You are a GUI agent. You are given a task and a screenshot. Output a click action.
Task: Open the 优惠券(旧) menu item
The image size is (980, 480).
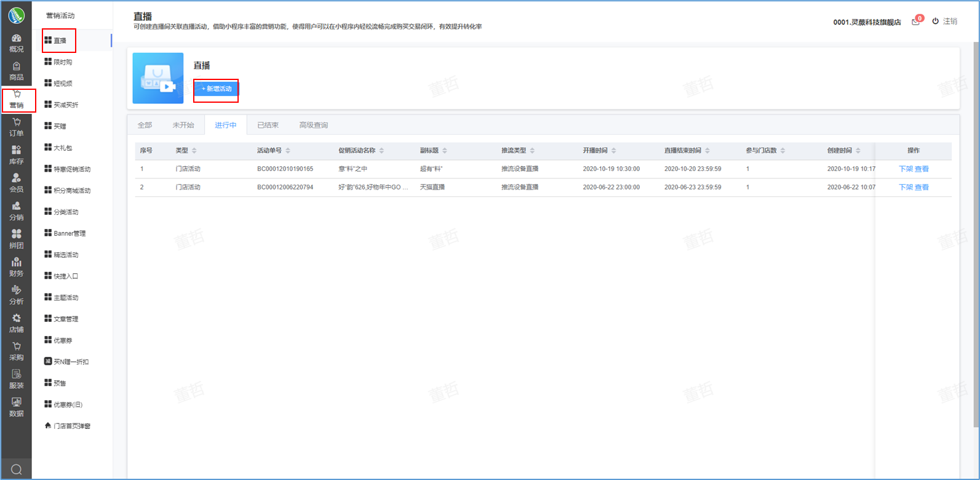point(63,405)
